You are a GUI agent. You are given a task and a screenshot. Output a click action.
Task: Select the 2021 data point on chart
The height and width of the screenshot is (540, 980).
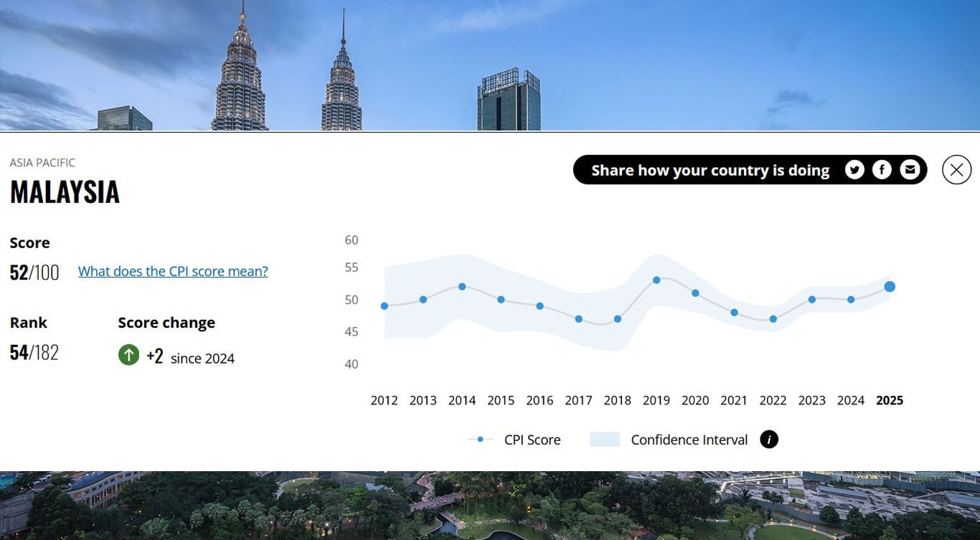pyautogui.click(x=734, y=313)
